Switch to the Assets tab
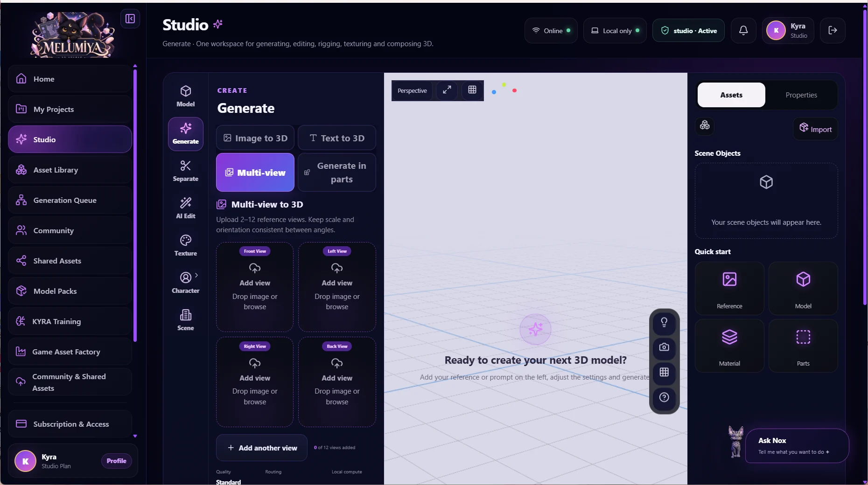Image resolution: width=868 pixels, height=485 pixels. pyautogui.click(x=731, y=95)
